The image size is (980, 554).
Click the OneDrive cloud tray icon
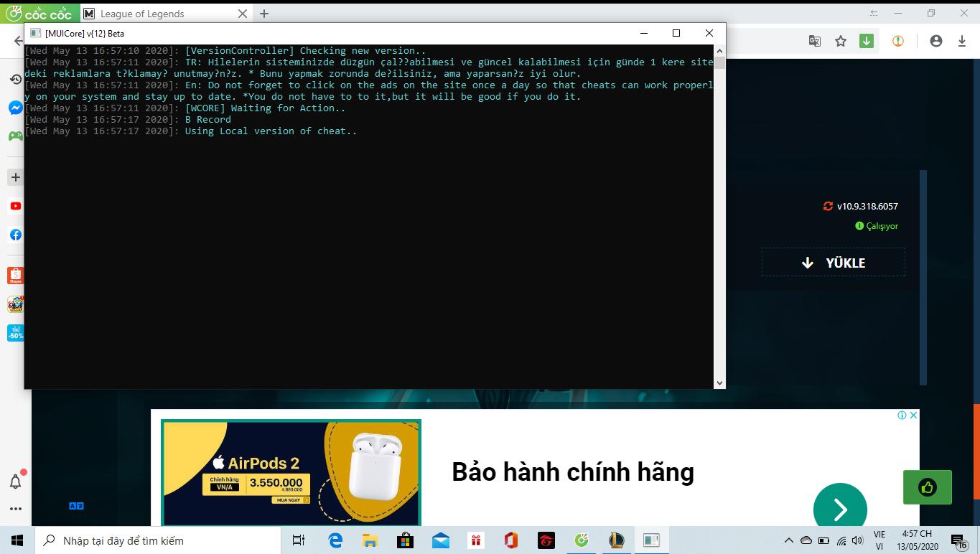(806, 540)
